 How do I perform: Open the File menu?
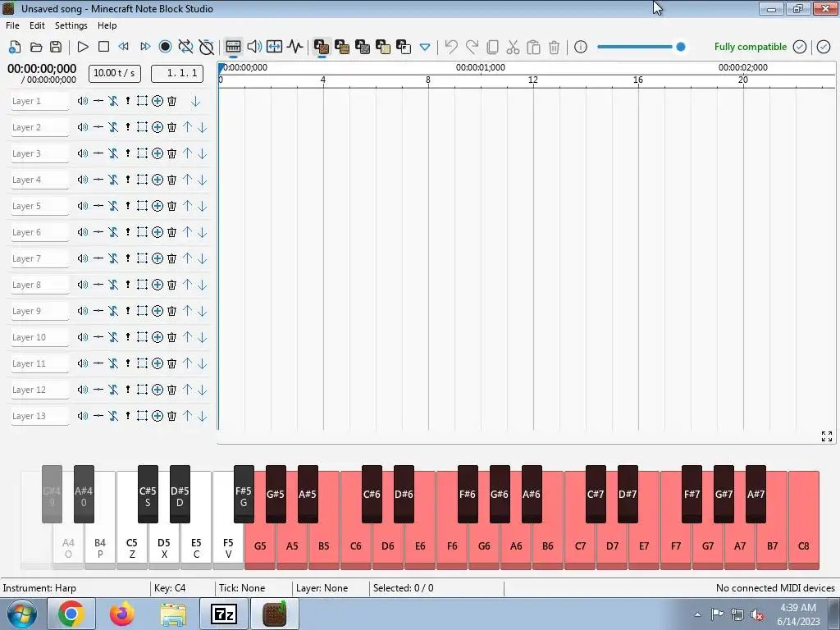tap(12, 25)
